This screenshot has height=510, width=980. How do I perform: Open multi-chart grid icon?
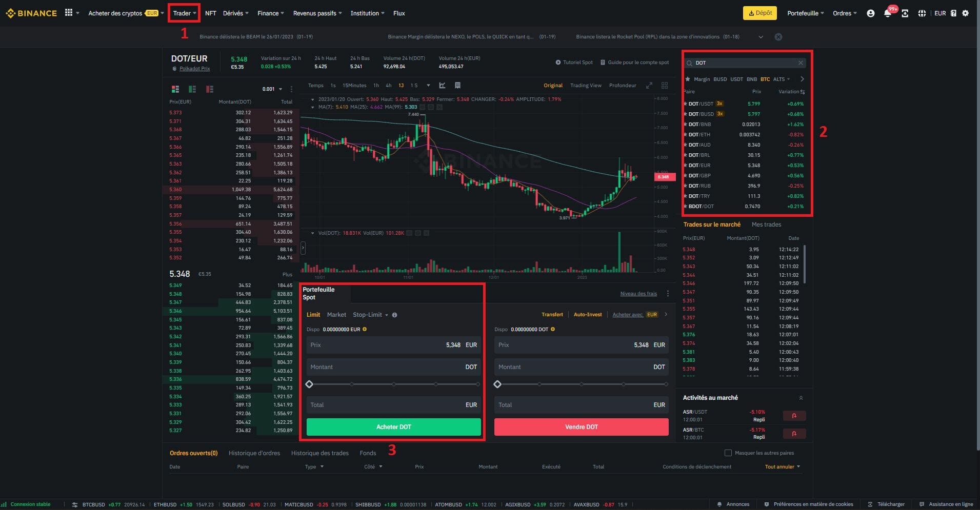(x=665, y=86)
